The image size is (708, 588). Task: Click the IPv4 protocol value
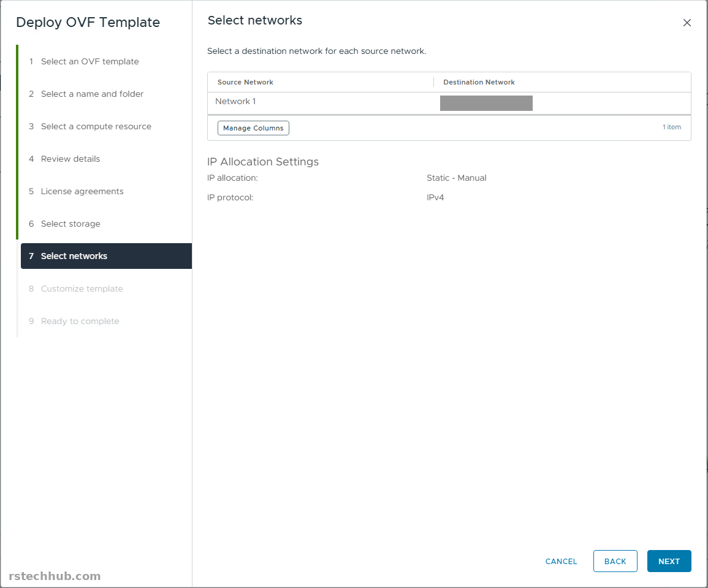point(435,197)
